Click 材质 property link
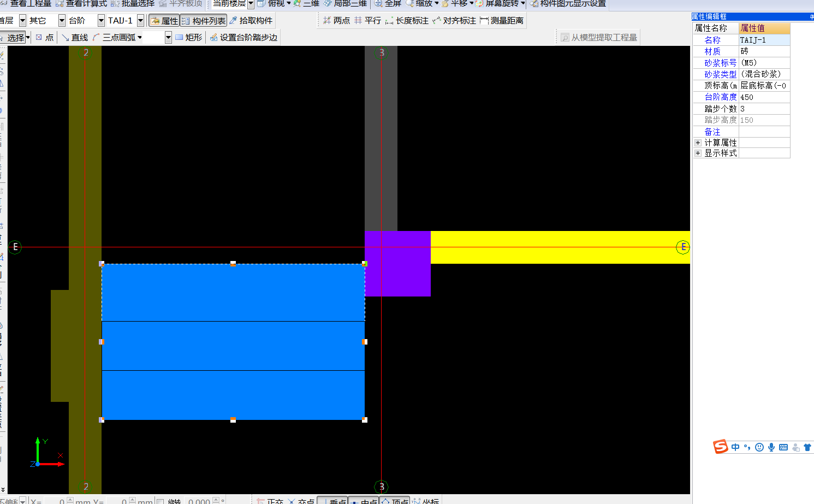 [712, 51]
